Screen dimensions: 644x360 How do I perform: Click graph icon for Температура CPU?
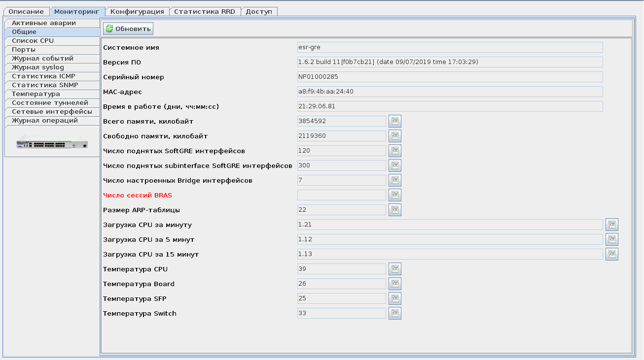click(x=394, y=269)
